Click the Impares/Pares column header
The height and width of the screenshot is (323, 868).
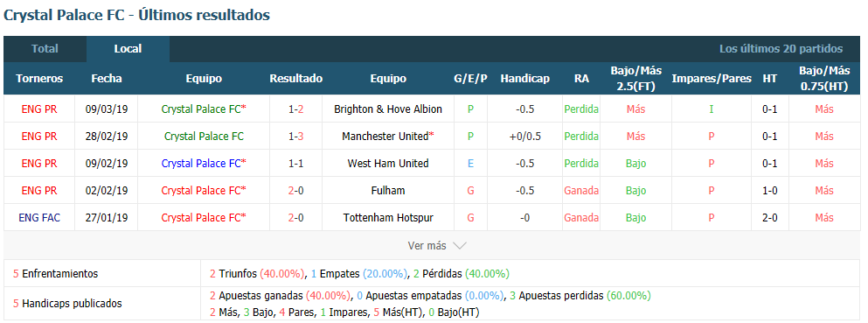[x=712, y=79]
